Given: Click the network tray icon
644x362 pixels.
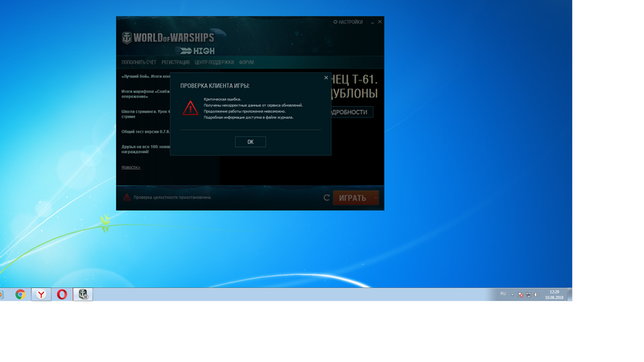Looking at the screenshot, I should tap(529, 294).
